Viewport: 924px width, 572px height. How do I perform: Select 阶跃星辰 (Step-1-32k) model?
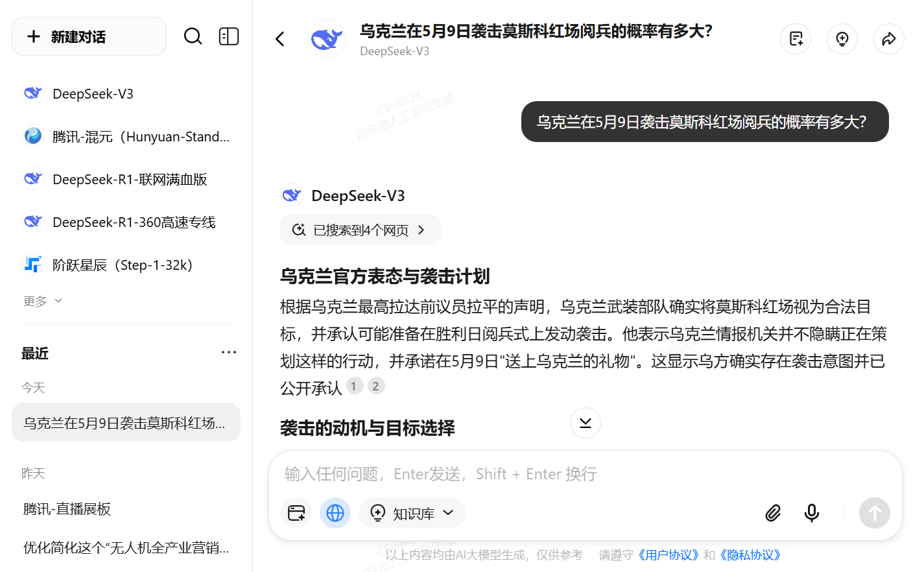(x=126, y=265)
